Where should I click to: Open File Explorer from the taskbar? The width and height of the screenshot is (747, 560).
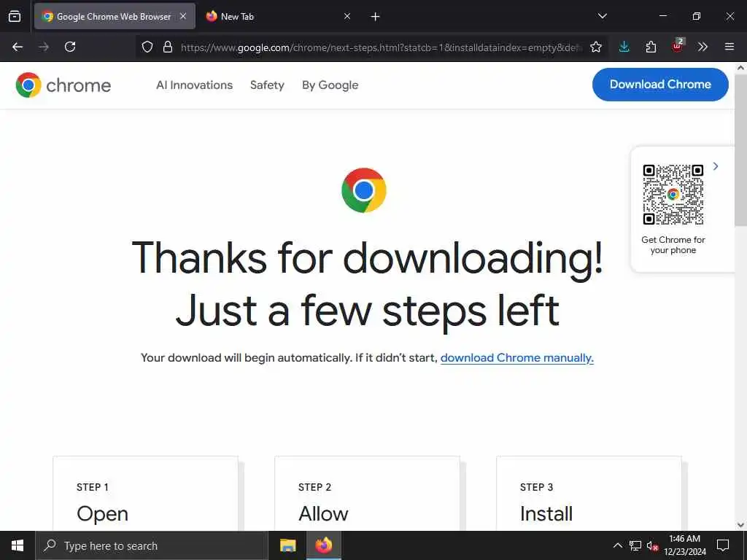[x=287, y=545]
